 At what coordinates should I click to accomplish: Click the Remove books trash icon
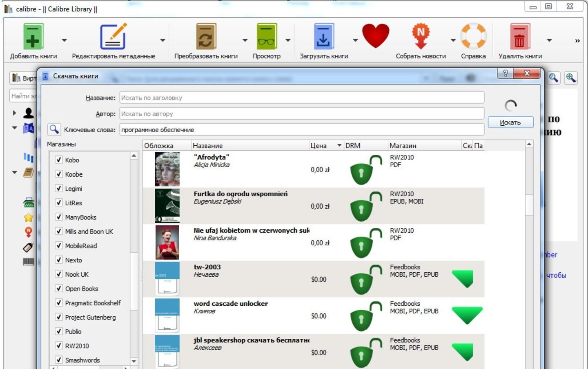click(x=519, y=37)
